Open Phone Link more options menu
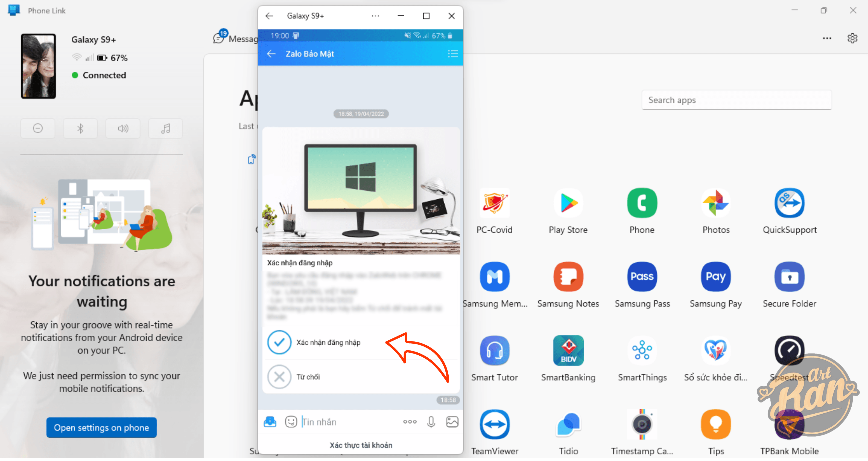 (x=827, y=38)
